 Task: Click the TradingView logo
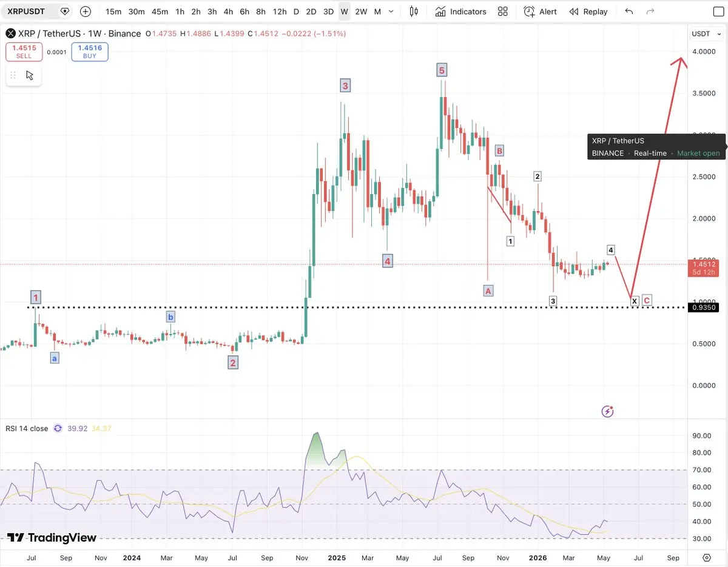[52, 537]
